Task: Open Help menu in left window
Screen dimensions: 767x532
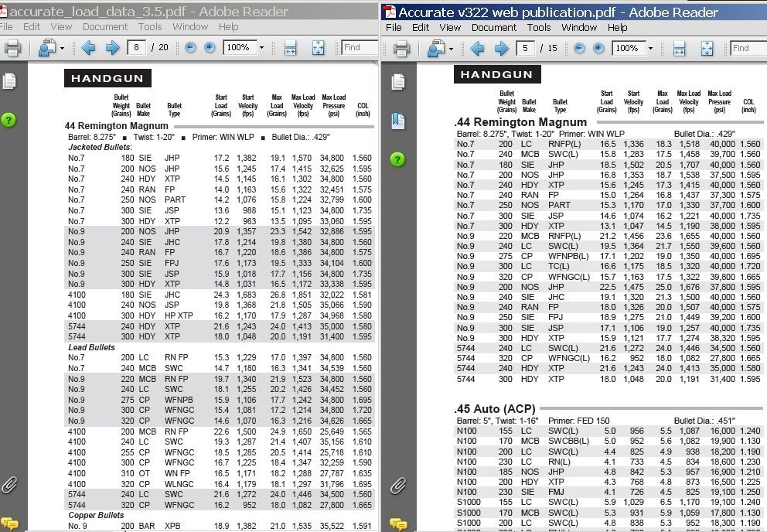Action: [x=228, y=26]
